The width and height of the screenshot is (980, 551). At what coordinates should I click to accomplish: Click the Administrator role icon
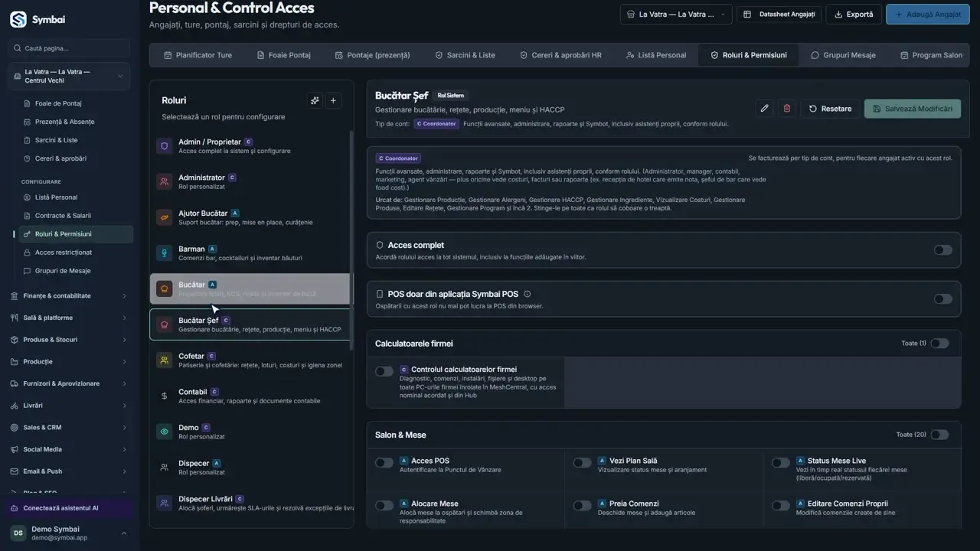pyautogui.click(x=164, y=182)
